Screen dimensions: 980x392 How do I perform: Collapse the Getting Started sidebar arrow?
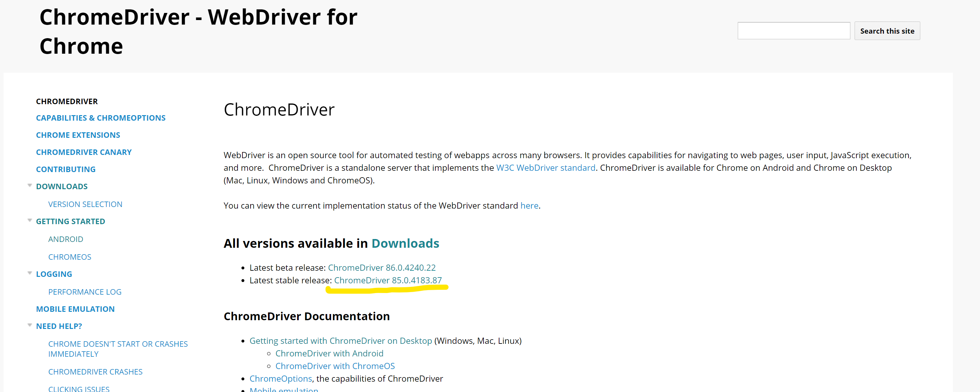pos(30,221)
